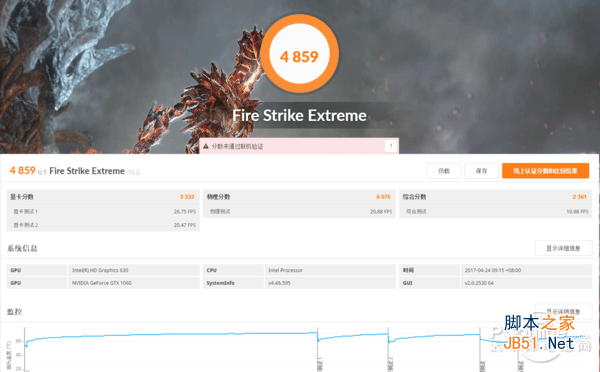
Task: Select the 显卡测试 1 row label
Action: coord(26,211)
